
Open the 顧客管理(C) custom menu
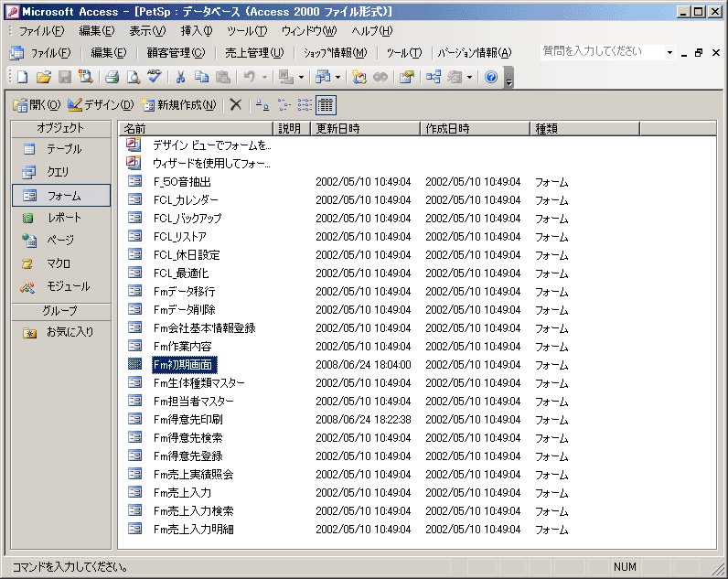pos(176,53)
